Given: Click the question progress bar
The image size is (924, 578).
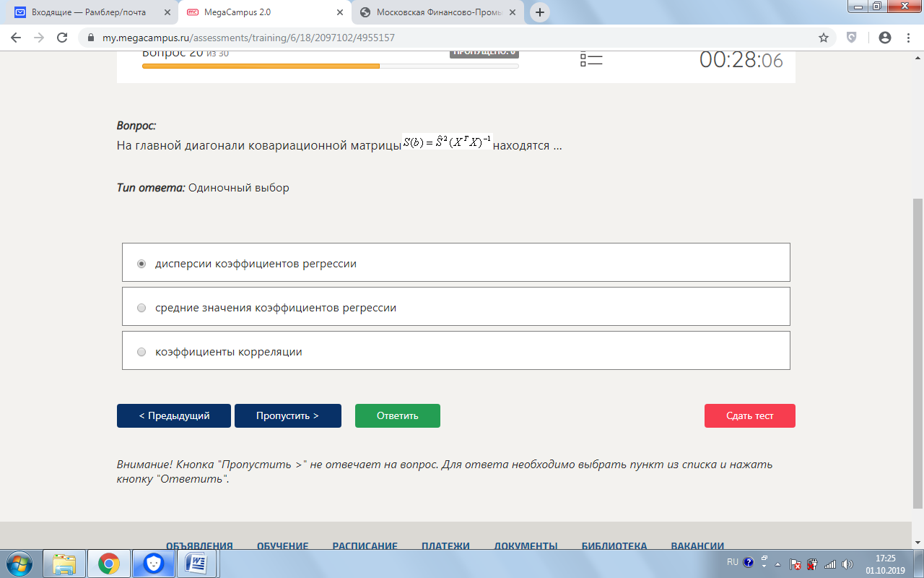Looking at the screenshot, I should coord(331,66).
